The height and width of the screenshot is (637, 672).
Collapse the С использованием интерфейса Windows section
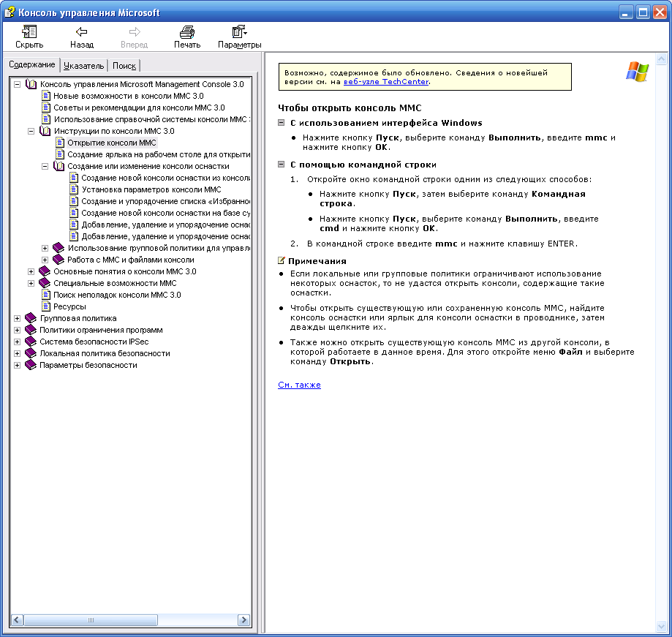[281, 123]
